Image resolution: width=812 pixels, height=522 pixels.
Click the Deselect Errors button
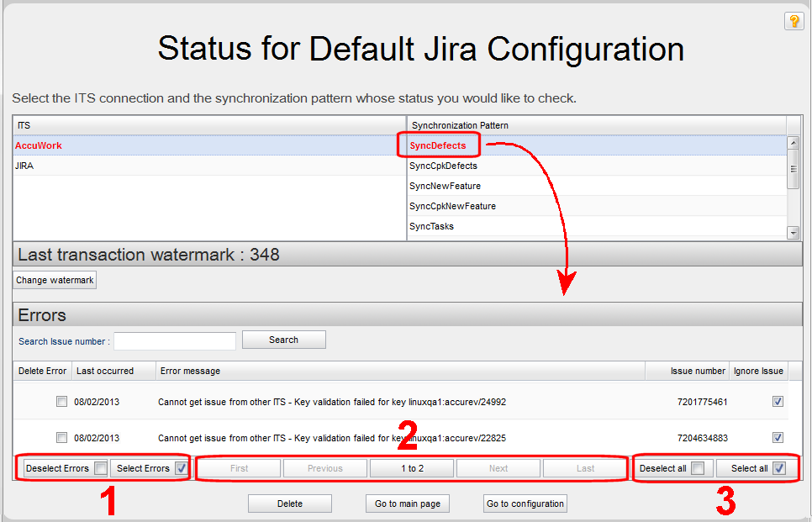point(66,468)
